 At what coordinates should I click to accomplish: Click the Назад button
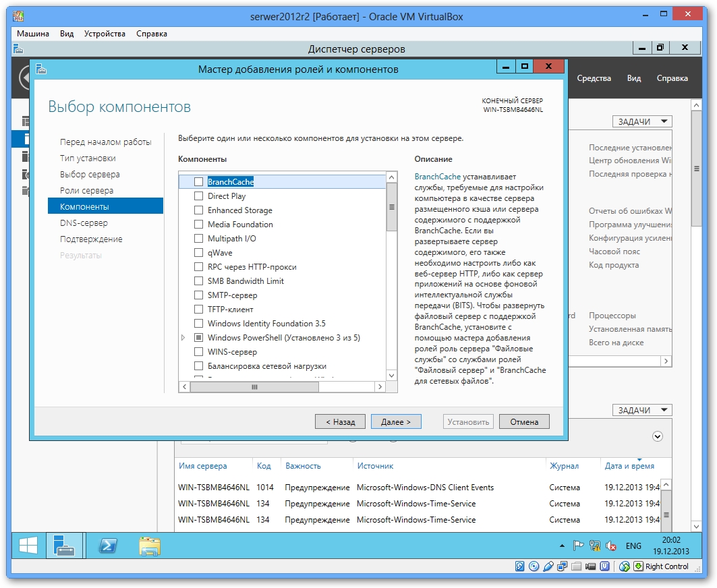point(340,421)
